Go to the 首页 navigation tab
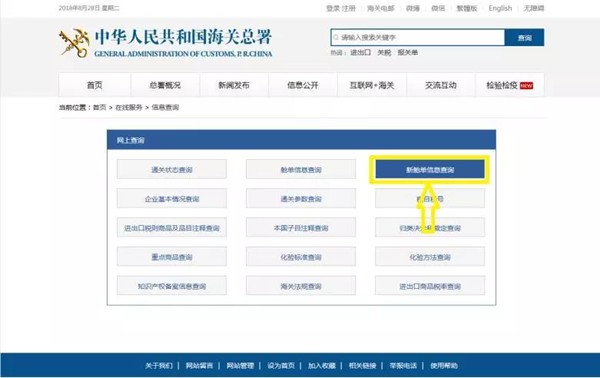The height and width of the screenshot is (378, 600). click(x=95, y=85)
